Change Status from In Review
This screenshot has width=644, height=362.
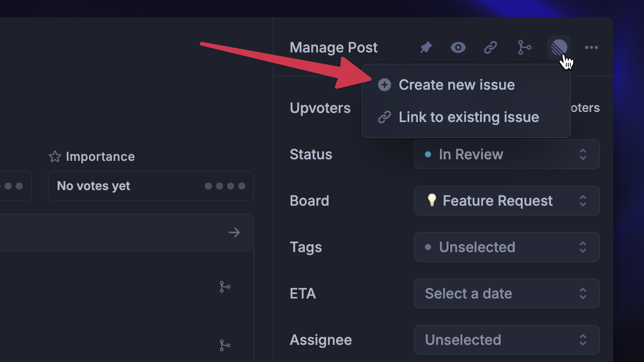point(506,154)
